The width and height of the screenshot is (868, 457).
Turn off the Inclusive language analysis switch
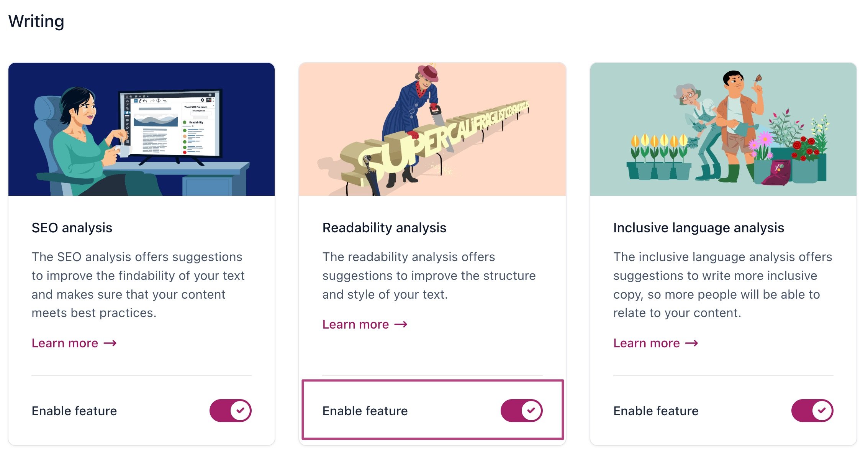coord(812,411)
